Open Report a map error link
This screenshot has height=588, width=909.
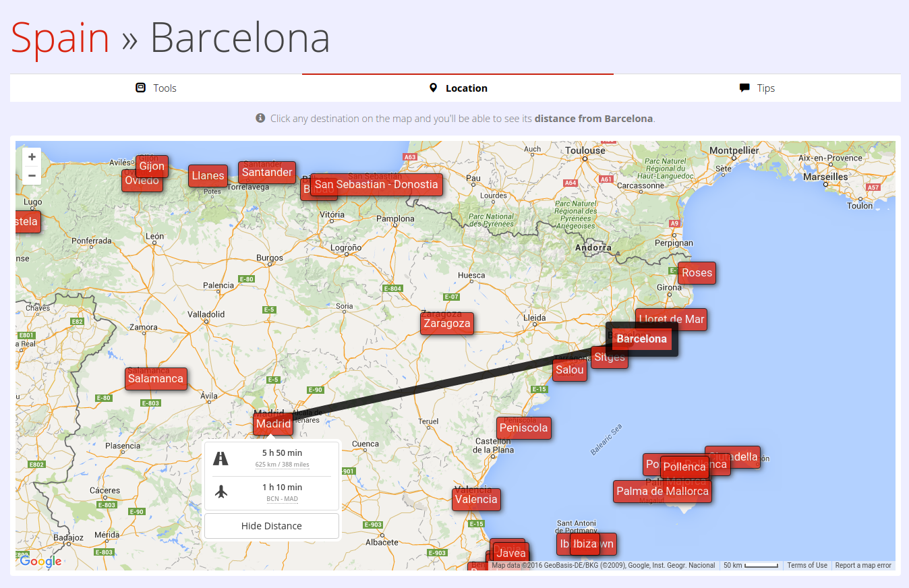point(863,566)
